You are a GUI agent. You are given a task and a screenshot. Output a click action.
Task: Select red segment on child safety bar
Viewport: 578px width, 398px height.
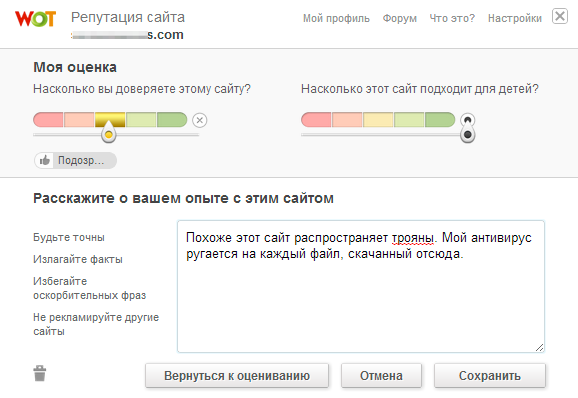316,120
